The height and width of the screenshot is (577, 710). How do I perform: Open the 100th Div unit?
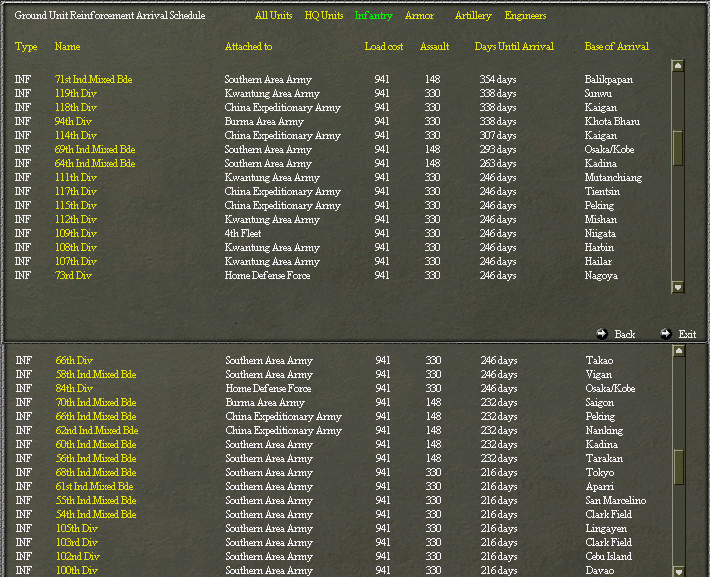(77, 571)
